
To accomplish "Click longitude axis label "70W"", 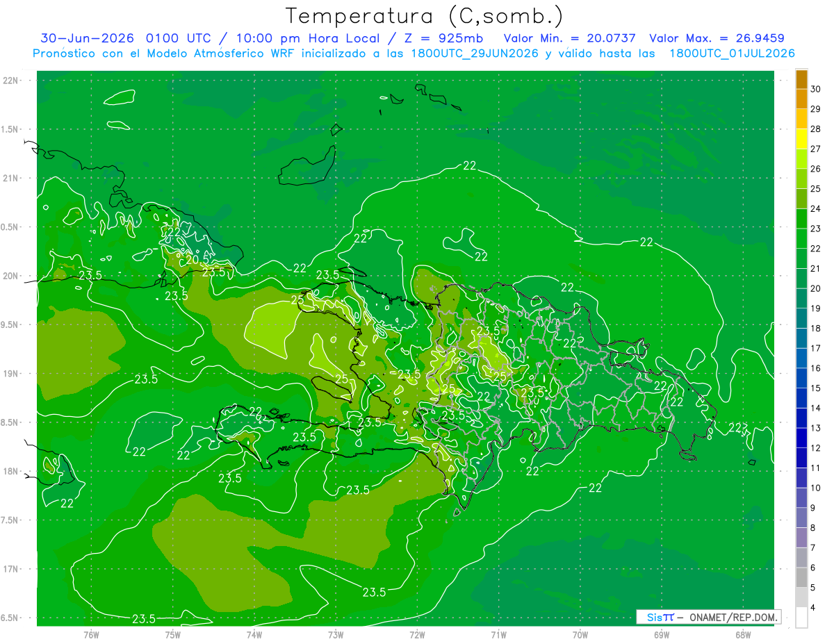I will tap(580, 635).
